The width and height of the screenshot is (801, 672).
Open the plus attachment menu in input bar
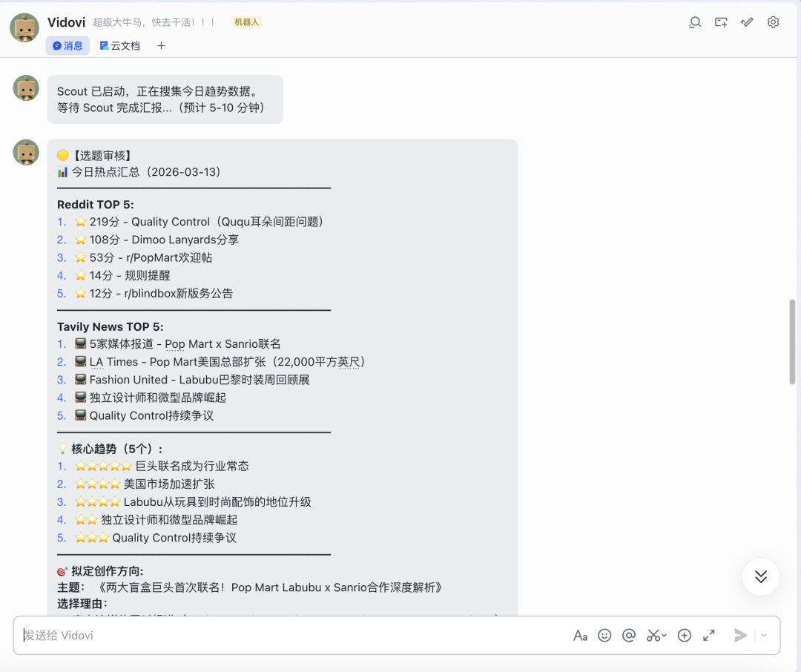[x=684, y=635]
